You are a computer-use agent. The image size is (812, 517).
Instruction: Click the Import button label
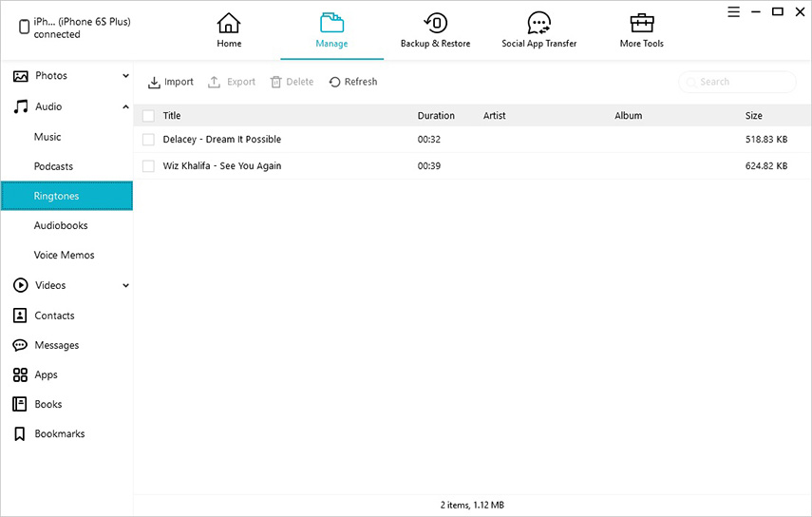[179, 82]
